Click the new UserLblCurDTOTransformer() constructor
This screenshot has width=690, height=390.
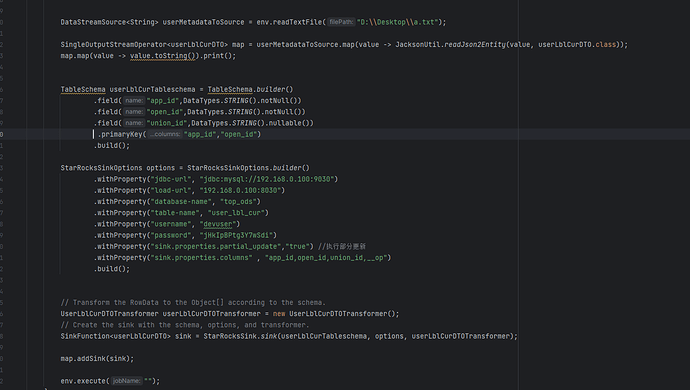pos(336,313)
